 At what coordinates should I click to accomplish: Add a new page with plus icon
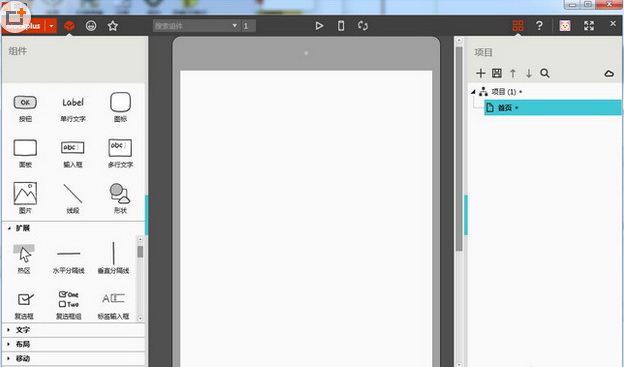click(x=481, y=73)
